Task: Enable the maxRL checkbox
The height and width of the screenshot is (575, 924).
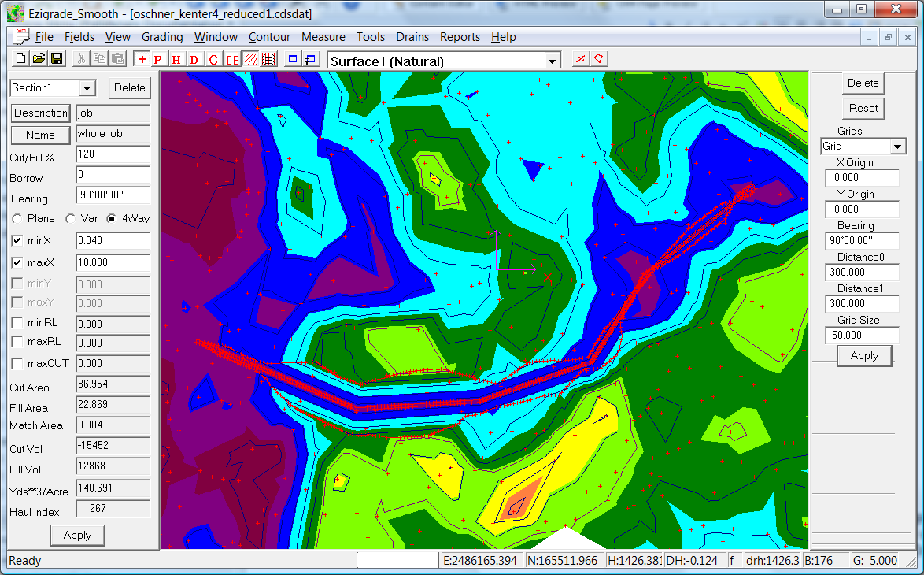Action: pos(17,343)
